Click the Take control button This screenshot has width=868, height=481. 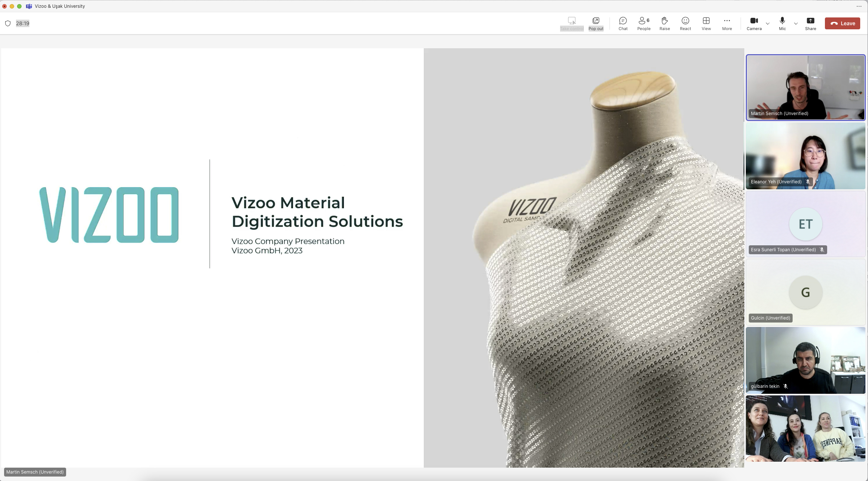click(x=572, y=23)
